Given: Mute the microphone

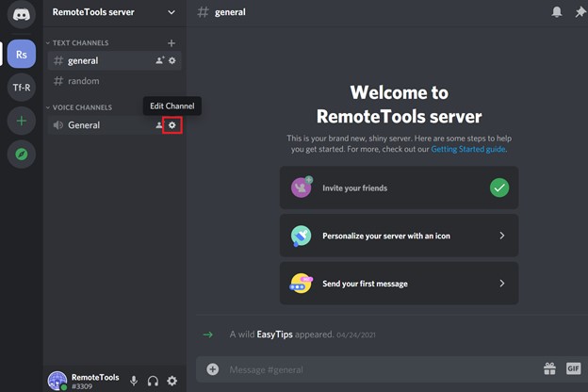Looking at the screenshot, I should (134, 381).
